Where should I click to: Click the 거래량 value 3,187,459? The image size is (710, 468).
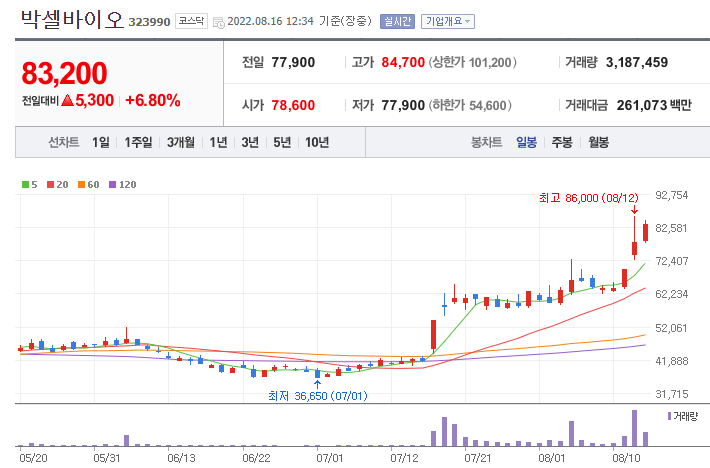click(637, 62)
